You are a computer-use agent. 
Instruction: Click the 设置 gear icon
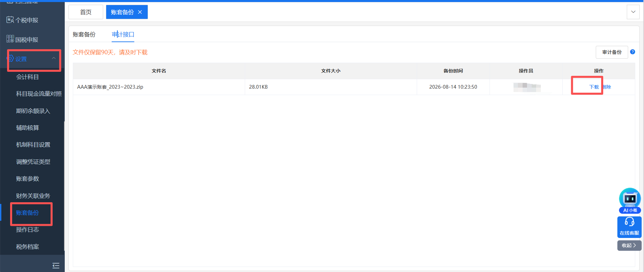pos(10,58)
